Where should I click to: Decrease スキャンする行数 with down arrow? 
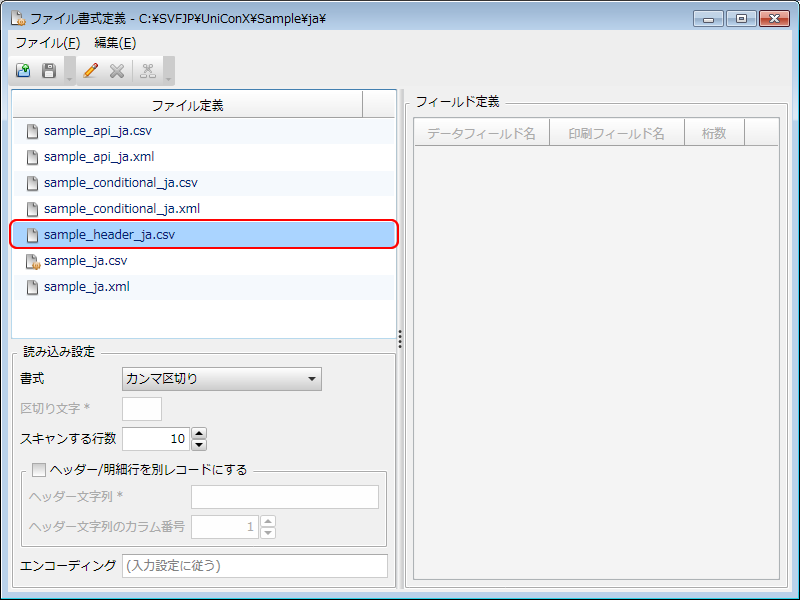[199, 444]
